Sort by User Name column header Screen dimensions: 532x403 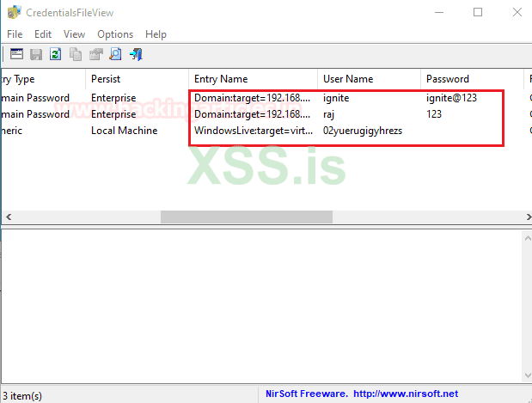(x=370, y=79)
